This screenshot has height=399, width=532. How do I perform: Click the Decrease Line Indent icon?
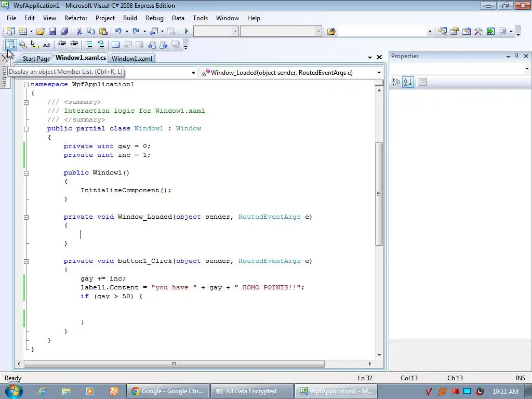pos(62,45)
